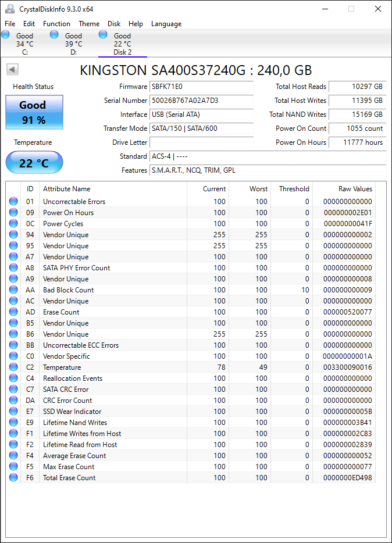Click status icon for SATA PHY Error Count
Viewport: 392px width, 543px height.
(13, 267)
